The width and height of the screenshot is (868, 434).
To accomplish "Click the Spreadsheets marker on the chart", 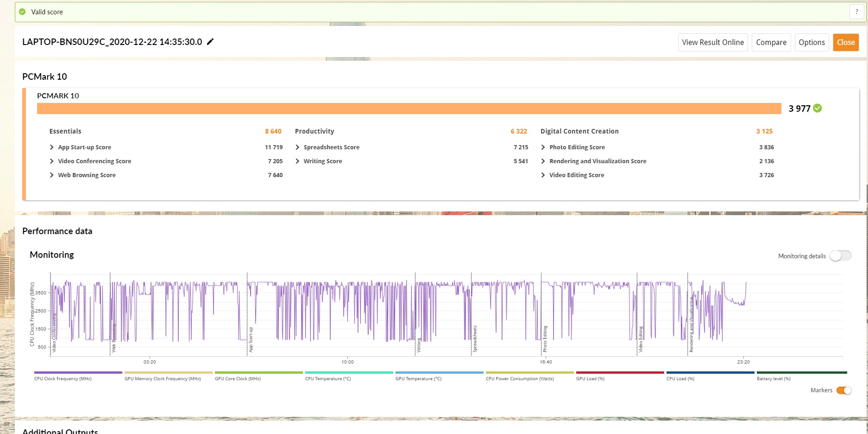I will point(475,338).
